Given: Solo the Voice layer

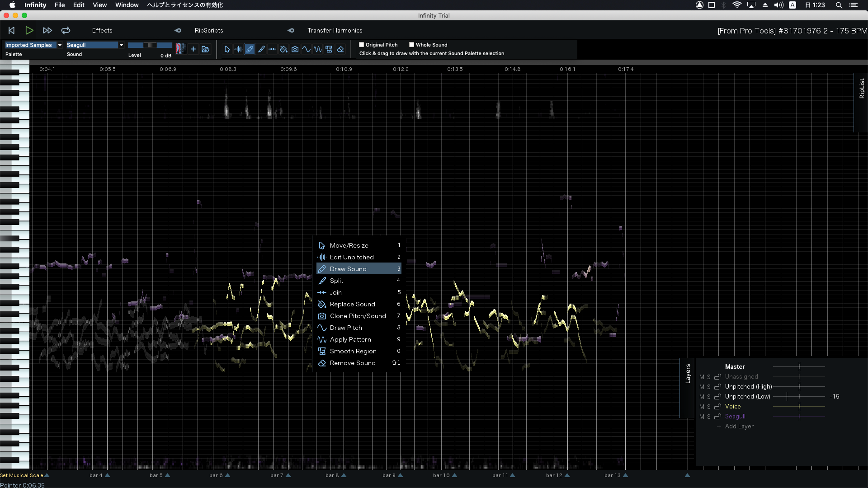Looking at the screenshot, I should pos(709,407).
